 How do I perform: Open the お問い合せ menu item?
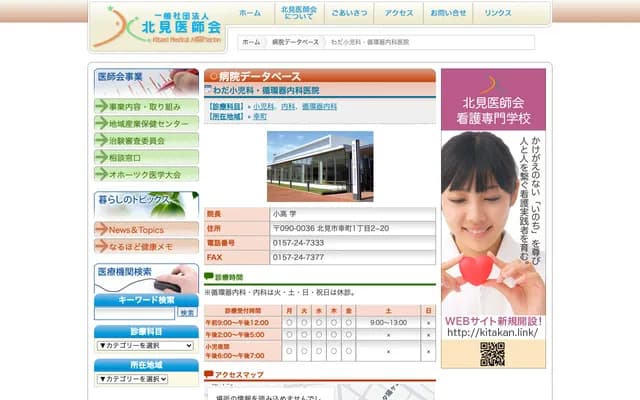(448, 13)
